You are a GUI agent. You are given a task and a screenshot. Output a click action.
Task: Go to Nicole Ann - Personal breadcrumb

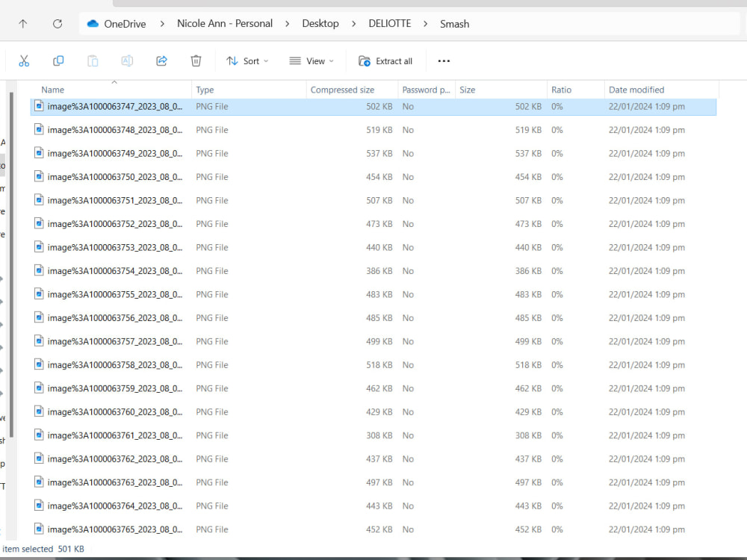(x=225, y=24)
